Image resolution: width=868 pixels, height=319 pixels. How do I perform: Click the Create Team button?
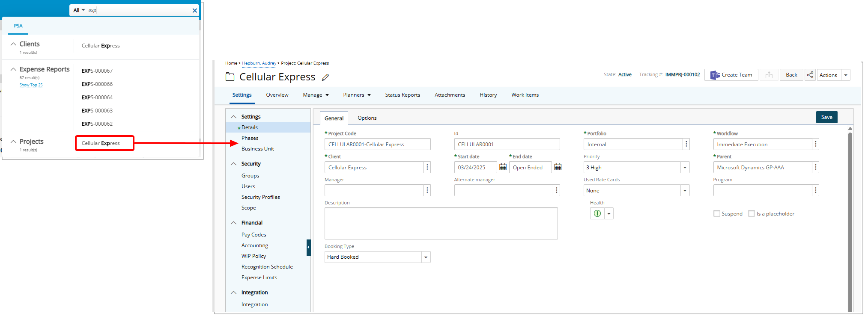tap(731, 75)
